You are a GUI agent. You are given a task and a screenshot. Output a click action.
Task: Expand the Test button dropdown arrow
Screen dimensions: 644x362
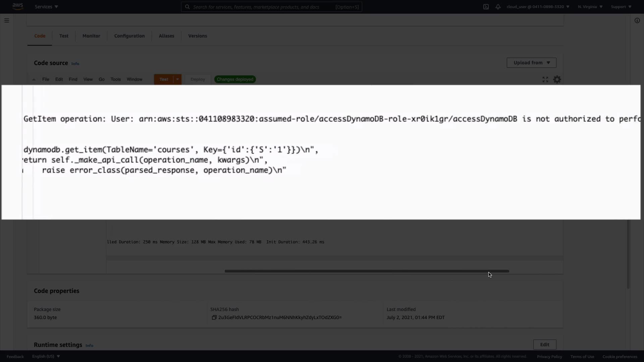pos(177,79)
